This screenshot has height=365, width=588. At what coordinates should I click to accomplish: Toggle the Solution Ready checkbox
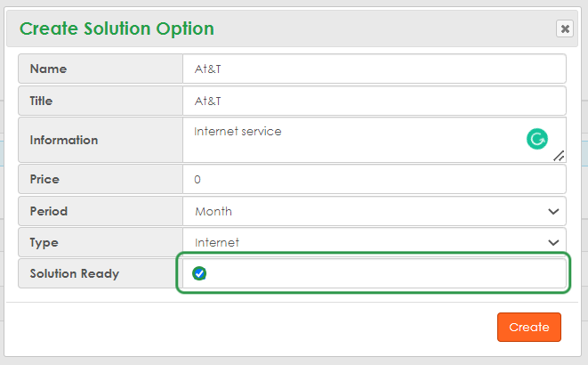point(199,273)
